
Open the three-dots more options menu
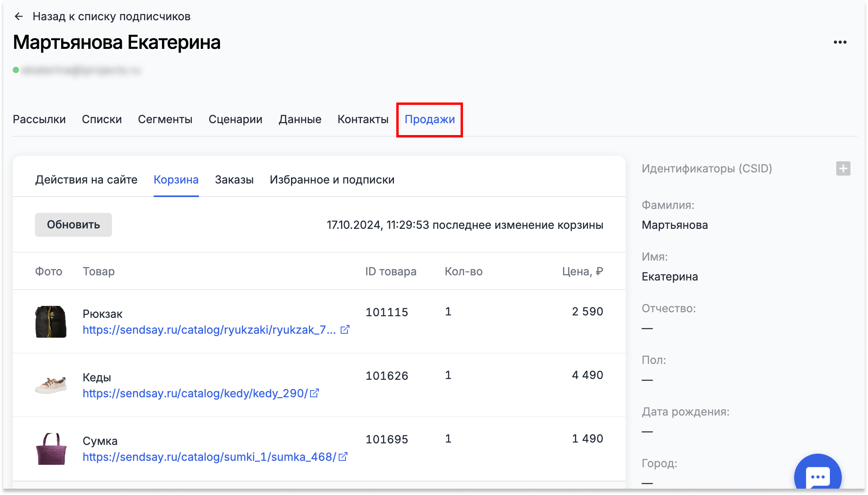pos(840,42)
